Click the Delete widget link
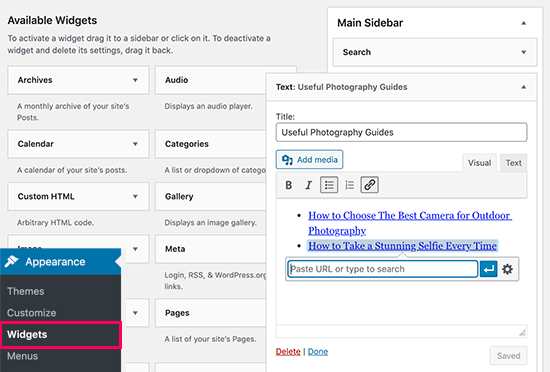Screen dimensions: 550x372 coord(288,352)
